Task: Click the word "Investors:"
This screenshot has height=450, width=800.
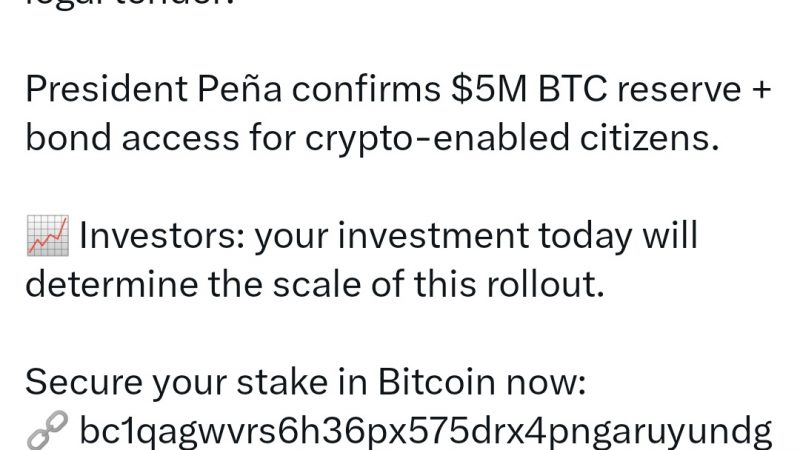Action: [x=161, y=237]
